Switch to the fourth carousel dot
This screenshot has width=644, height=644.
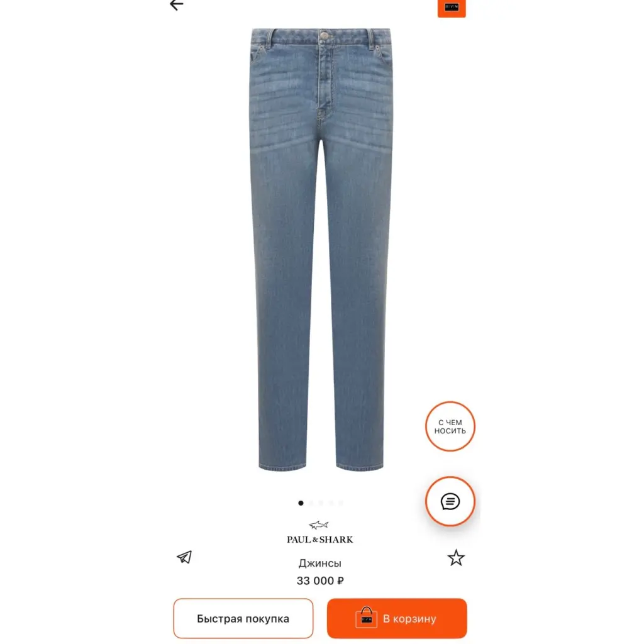(x=331, y=503)
